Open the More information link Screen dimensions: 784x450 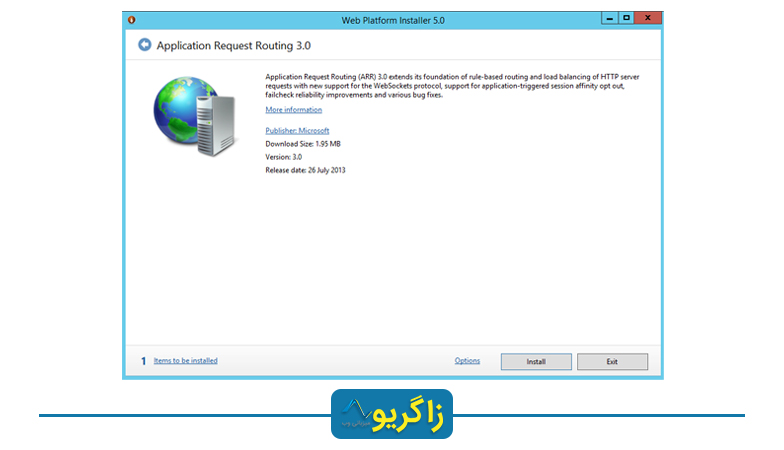(294, 110)
